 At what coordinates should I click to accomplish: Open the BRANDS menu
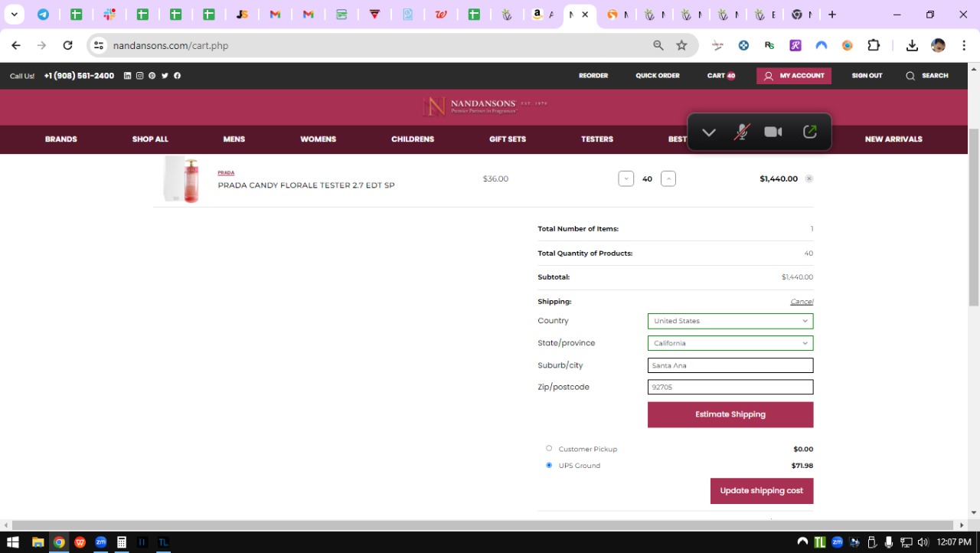61,139
